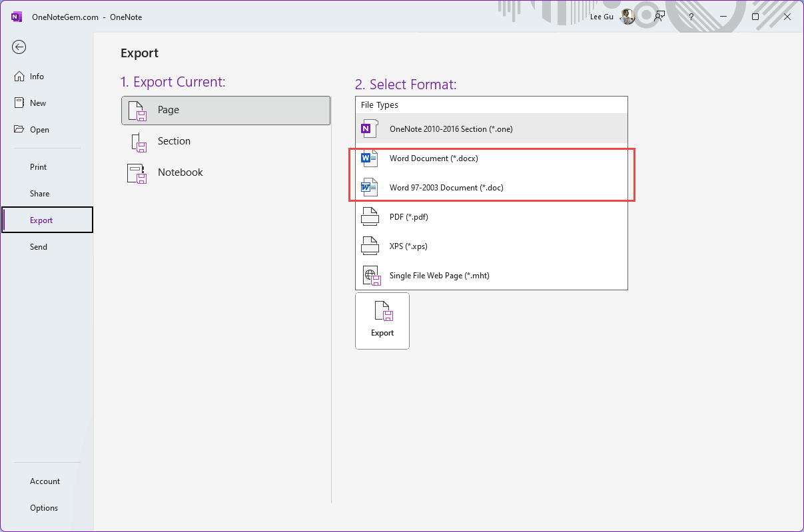Go back using the back arrow icon

[x=19, y=47]
